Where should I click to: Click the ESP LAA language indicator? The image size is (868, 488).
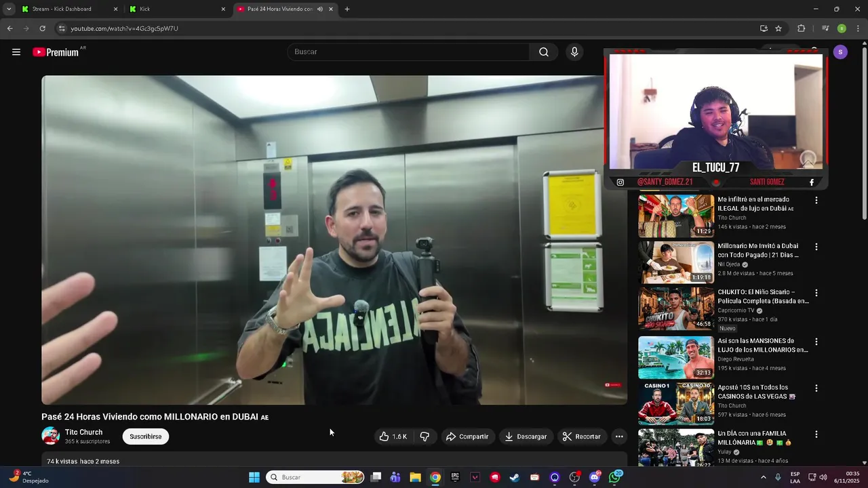click(795, 477)
